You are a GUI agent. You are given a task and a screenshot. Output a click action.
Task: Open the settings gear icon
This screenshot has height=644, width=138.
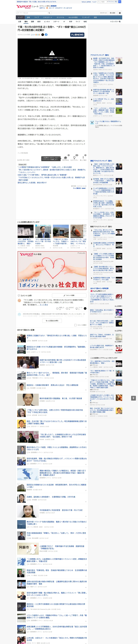[x=120, y=13]
